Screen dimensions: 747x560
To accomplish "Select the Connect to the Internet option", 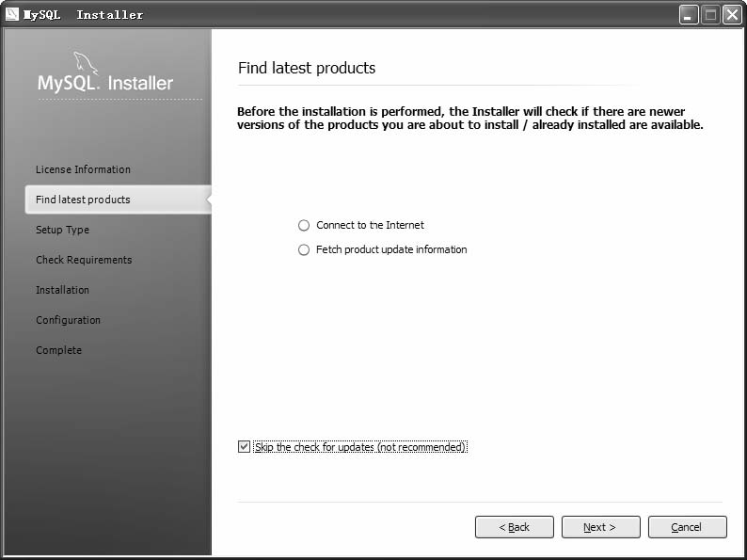I will [x=304, y=226].
